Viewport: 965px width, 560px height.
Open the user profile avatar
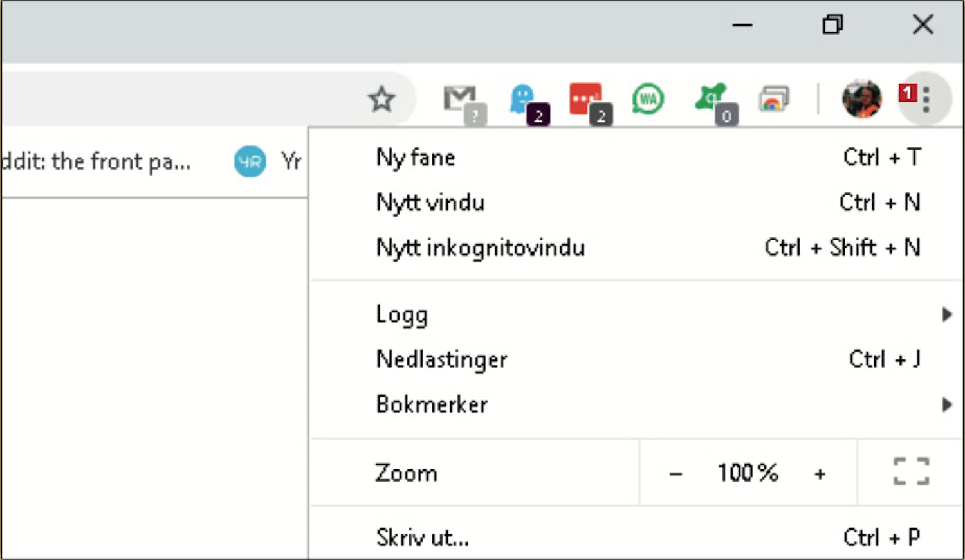pos(861,100)
